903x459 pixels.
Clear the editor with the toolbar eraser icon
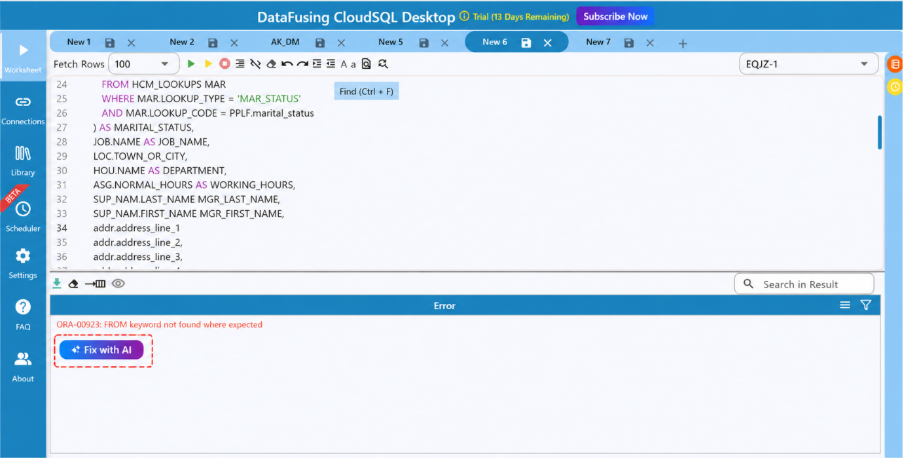pos(271,64)
